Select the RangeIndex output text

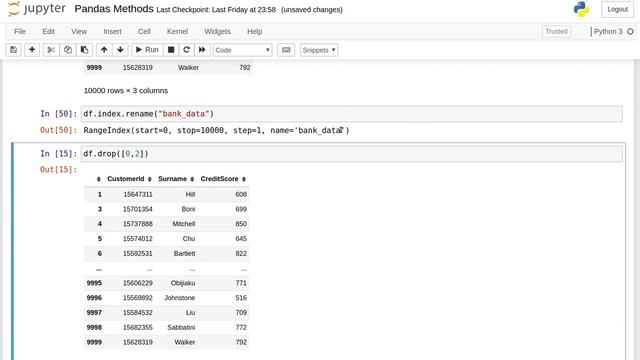216,130
